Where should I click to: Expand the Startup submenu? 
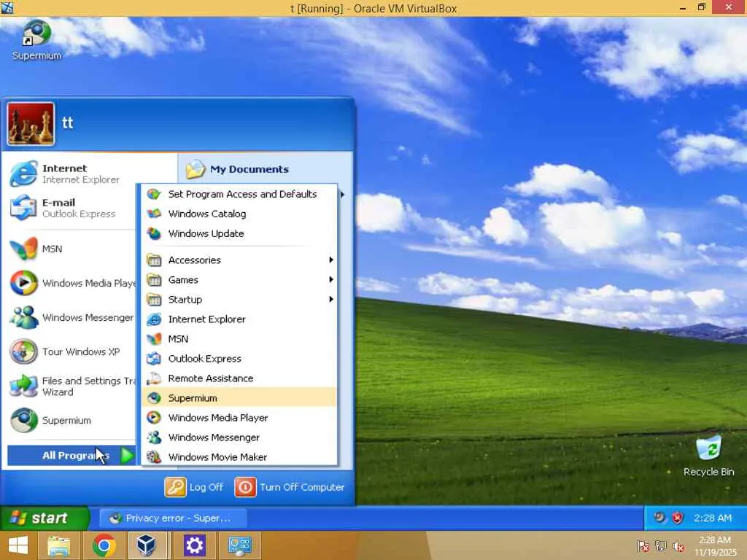pos(239,300)
